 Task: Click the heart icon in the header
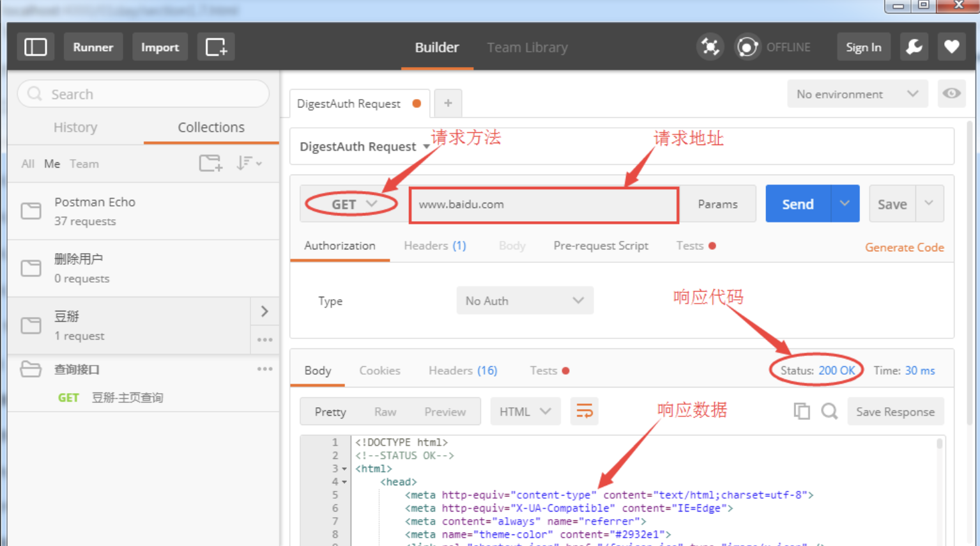click(952, 47)
